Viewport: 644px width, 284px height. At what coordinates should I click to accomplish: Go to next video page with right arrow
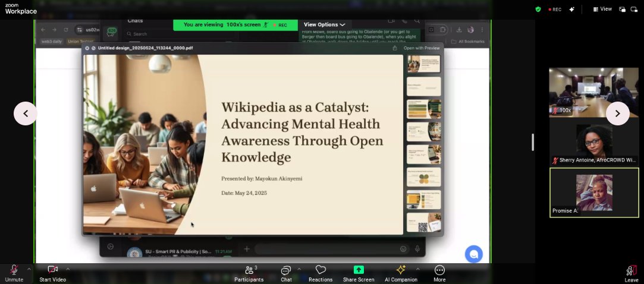tap(617, 113)
